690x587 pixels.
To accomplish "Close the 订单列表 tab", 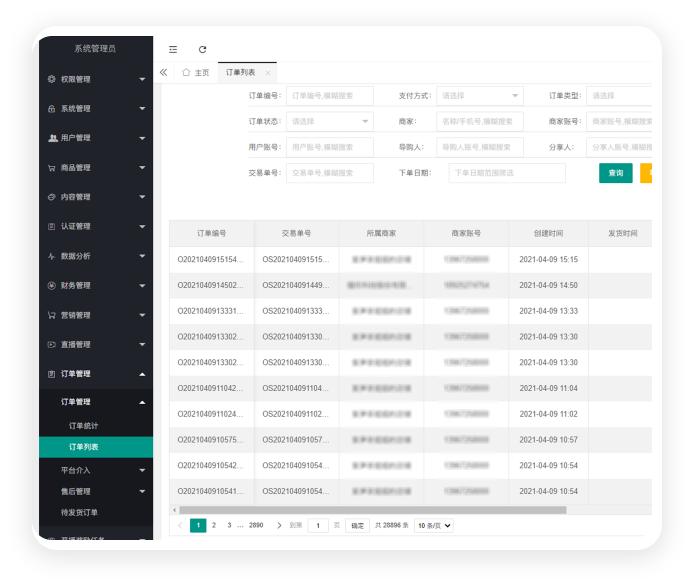I will pos(267,73).
